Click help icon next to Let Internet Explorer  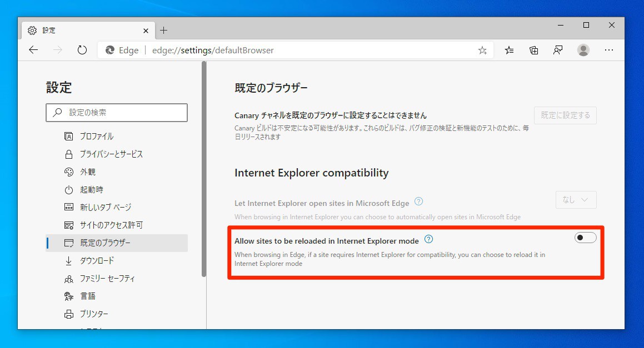click(x=418, y=201)
